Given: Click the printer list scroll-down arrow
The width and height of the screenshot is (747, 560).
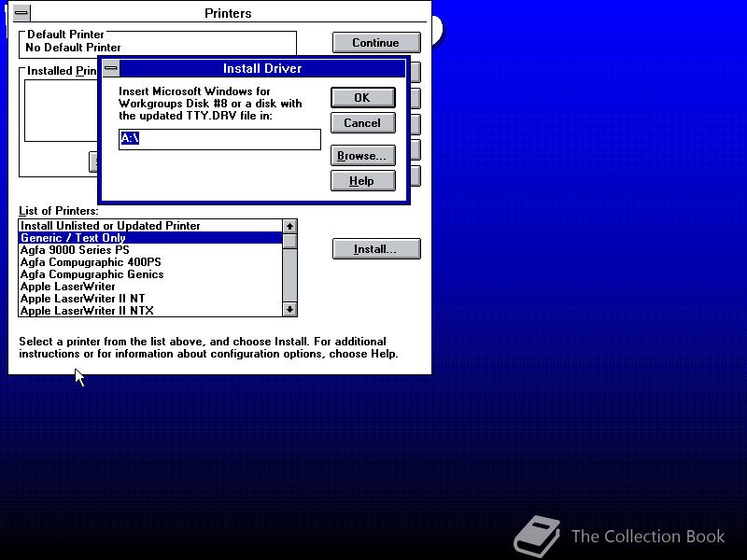Looking at the screenshot, I should point(289,311).
